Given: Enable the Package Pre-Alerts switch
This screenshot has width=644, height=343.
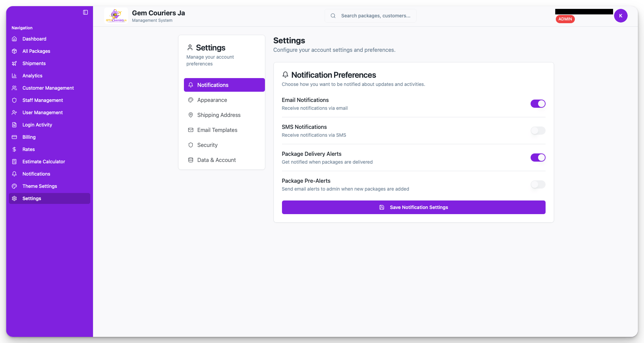Looking at the screenshot, I should [x=538, y=184].
